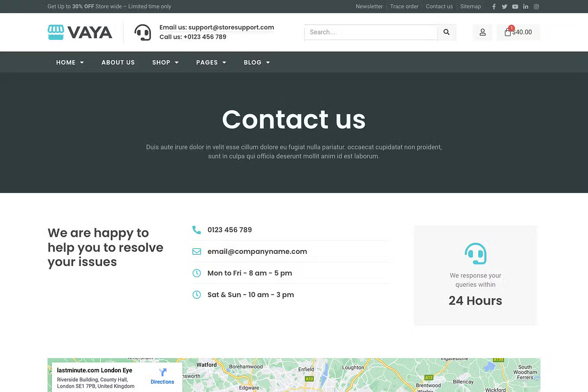Click the VAYA store logo
The height and width of the screenshot is (392, 588).
pyautogui.click(x=80, y=32)
